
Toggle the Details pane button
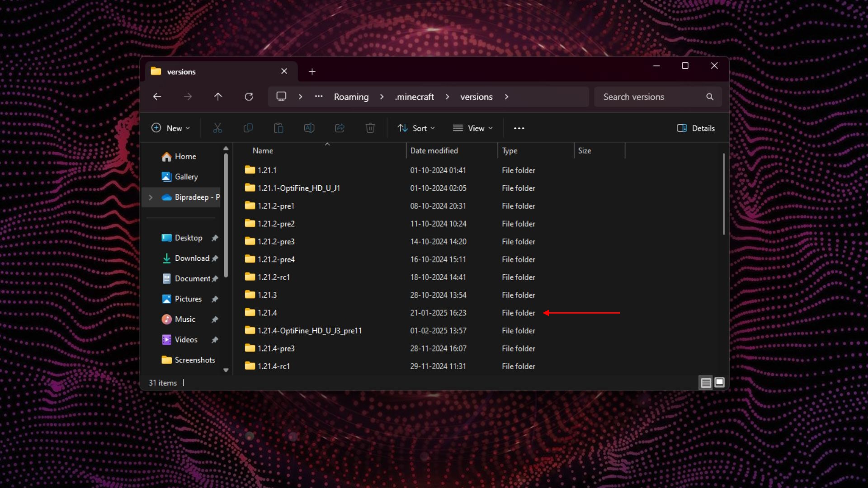(x=696, y=128)
